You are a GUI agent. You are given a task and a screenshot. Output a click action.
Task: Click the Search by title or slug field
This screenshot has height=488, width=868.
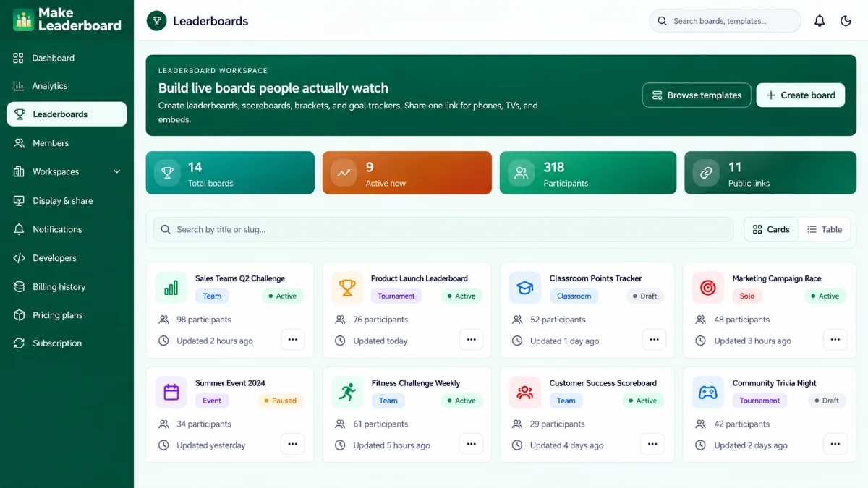pos(443,229)
